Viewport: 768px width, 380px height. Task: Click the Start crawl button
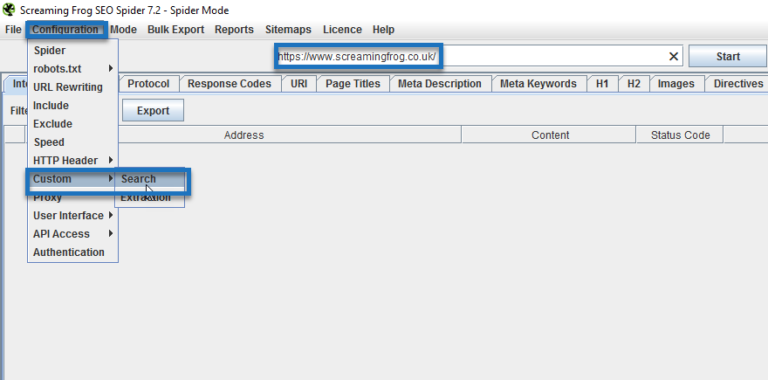tap(727, 56)
